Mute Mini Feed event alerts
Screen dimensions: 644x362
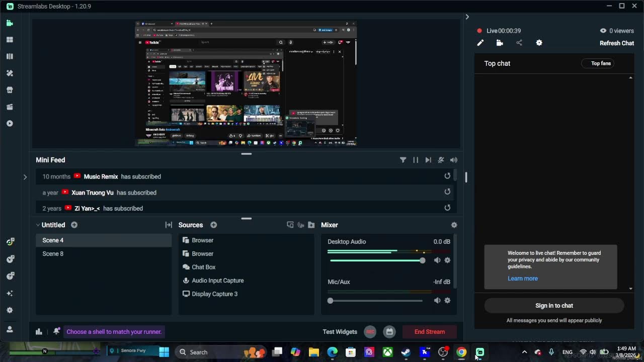[441, 160]
